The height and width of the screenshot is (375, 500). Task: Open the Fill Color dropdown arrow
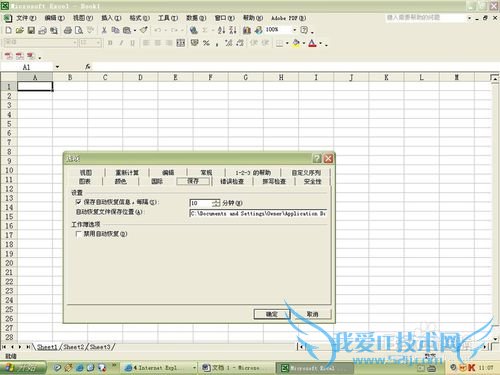[304, 43]
